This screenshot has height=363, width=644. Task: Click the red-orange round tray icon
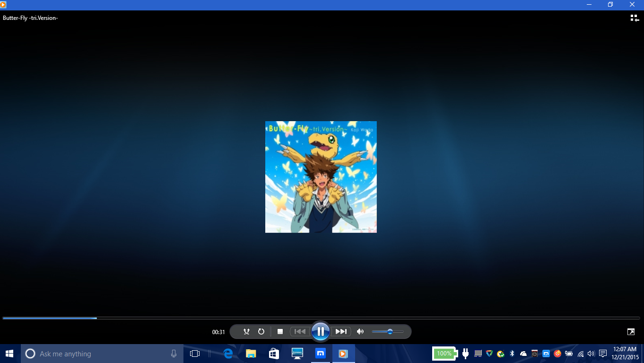[557, 354]
